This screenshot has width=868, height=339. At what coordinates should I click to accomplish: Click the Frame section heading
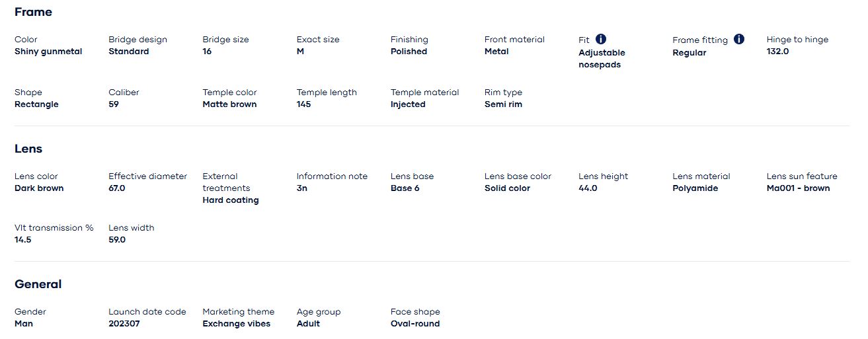33,12
